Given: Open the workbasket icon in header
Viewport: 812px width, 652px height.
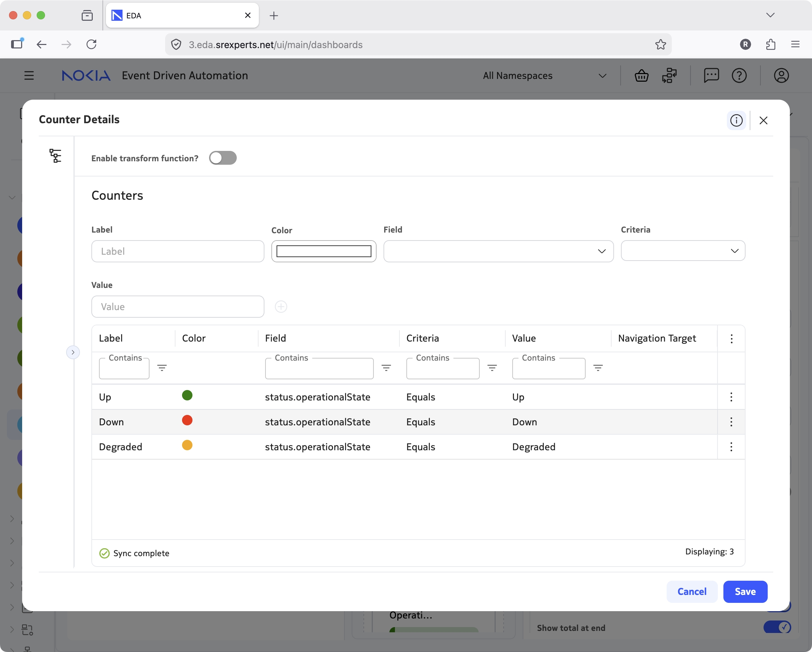Looking at the screenshot, I should pos(641,76).
